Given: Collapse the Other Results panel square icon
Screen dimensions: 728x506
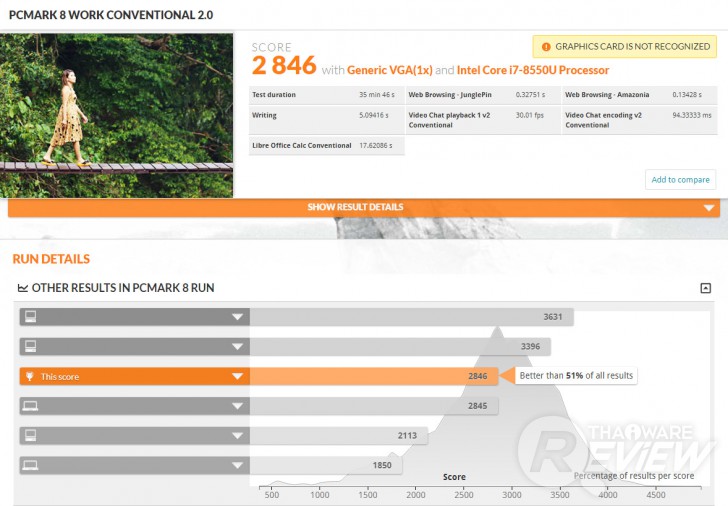Looking at the screenshot, I should 705,288.
